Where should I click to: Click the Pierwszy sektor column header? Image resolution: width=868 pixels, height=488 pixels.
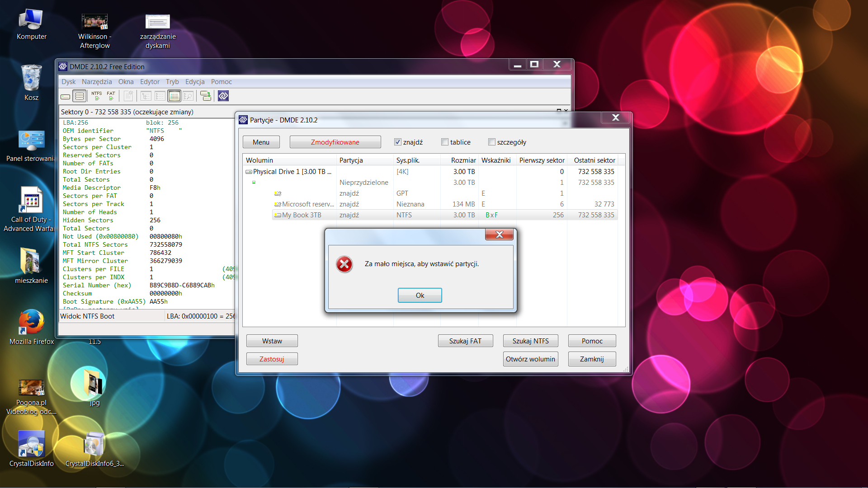point(542,160)
